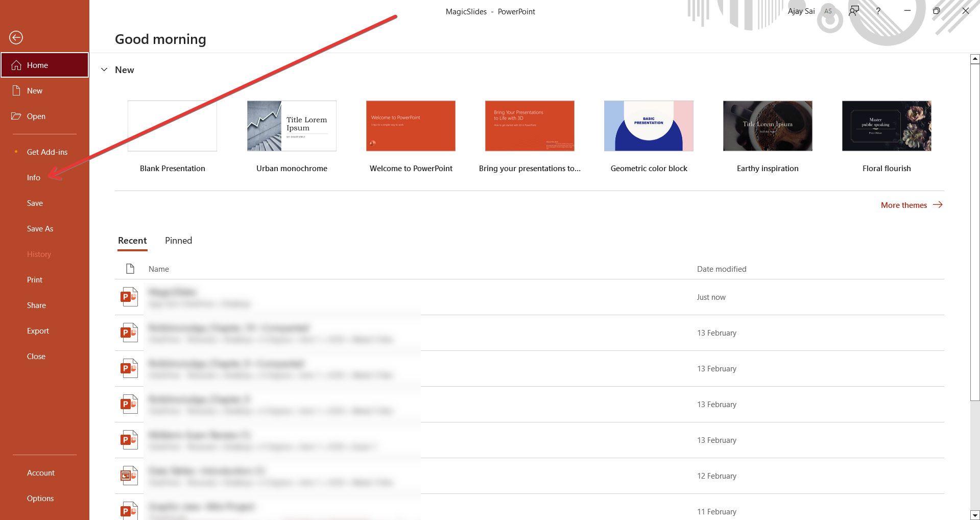The width and height of the screenshot is (980, 520).
Task: Switch to the Recent tab
Action: click(x=132, y=241)
